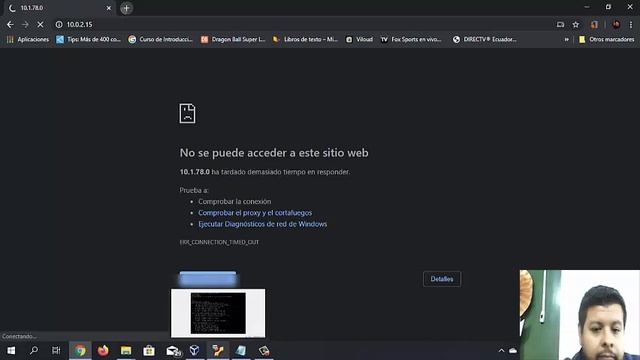Screen dimensions: 640x360
Task: Bookmark this page with the star icon
Action: pyautogui.click(x=576, y=24)
